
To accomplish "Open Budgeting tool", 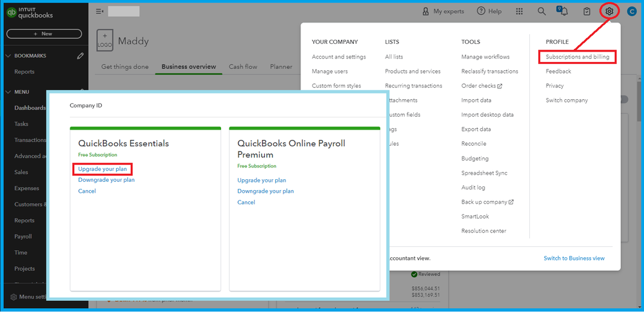I will click(475, 159).
